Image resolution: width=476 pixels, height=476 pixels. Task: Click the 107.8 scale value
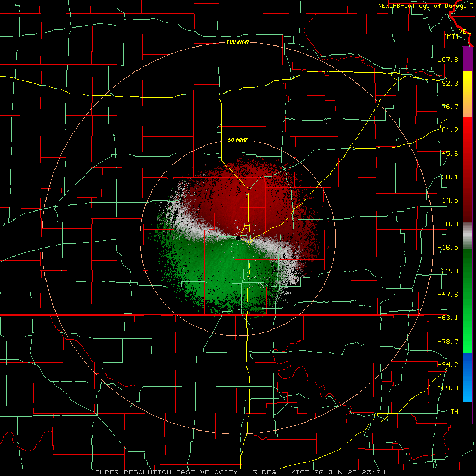point(448,59)
